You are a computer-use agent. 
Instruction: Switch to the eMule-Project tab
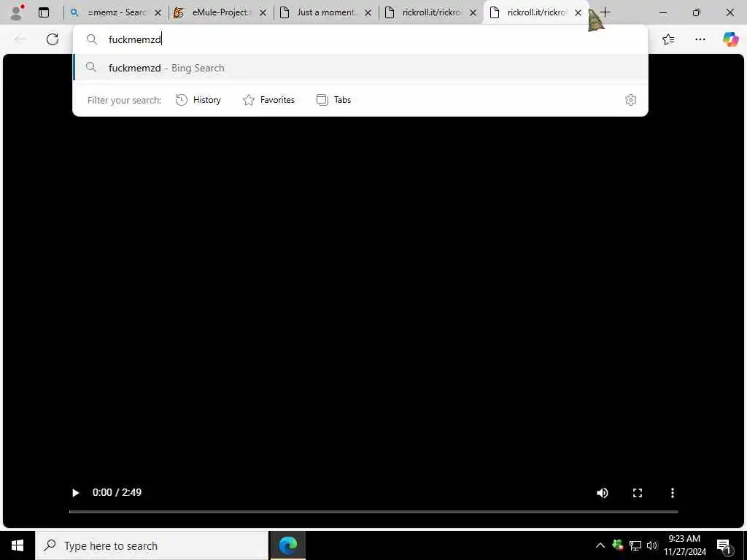tap(221, 12)
